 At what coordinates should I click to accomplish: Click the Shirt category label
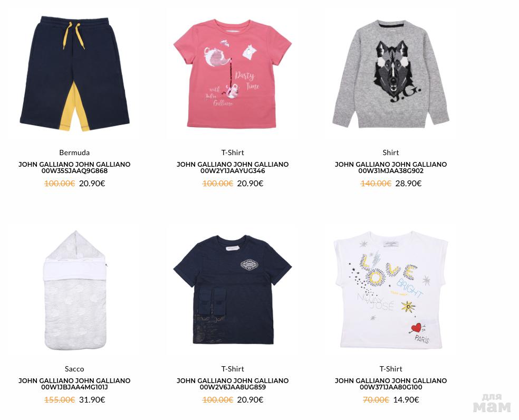click(391, 152)
